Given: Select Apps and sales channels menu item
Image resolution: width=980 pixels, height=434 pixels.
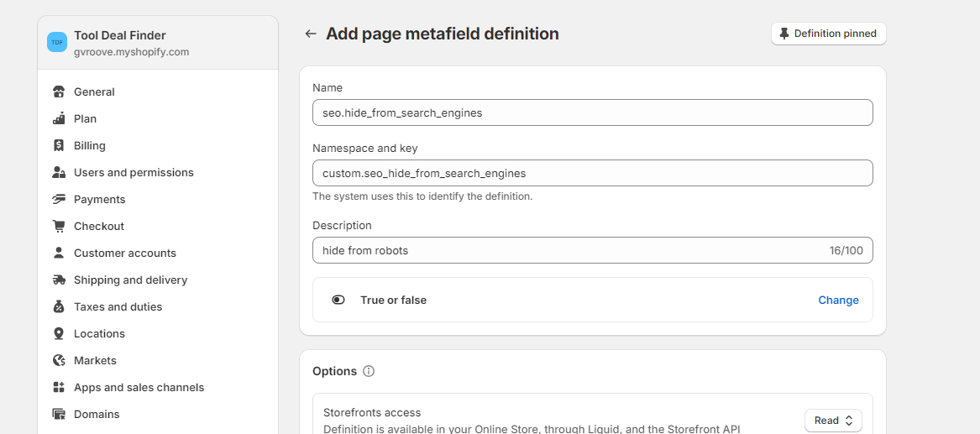Looking at the screenshot, I should (139, 387).
